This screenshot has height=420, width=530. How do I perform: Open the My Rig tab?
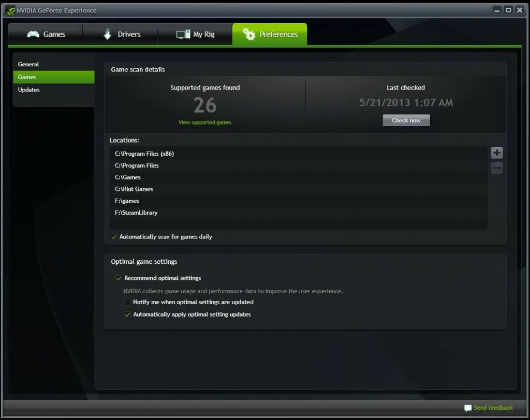195,34
